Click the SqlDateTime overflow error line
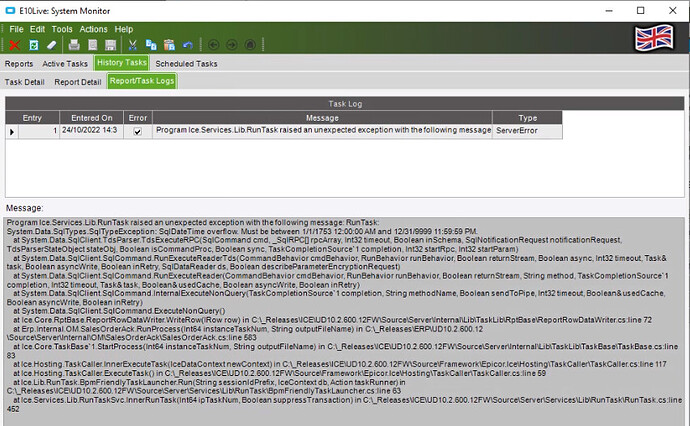 [x=242, y=231]
